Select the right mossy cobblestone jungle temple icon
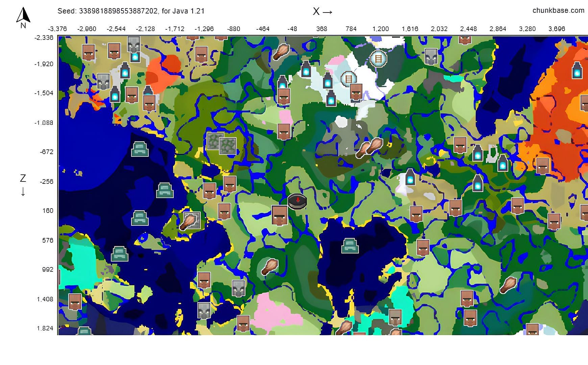The image size is (588, 365). (228, 146)
